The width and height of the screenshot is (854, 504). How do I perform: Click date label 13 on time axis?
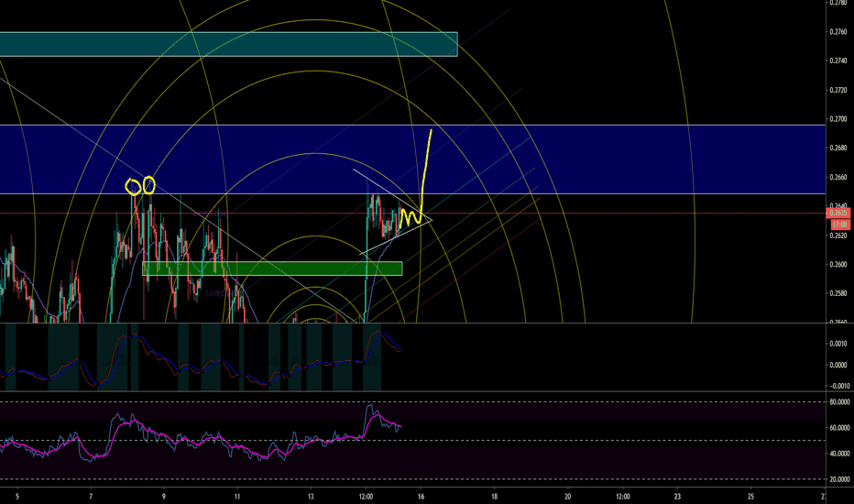pyautogui.click(x=311, y=497)
